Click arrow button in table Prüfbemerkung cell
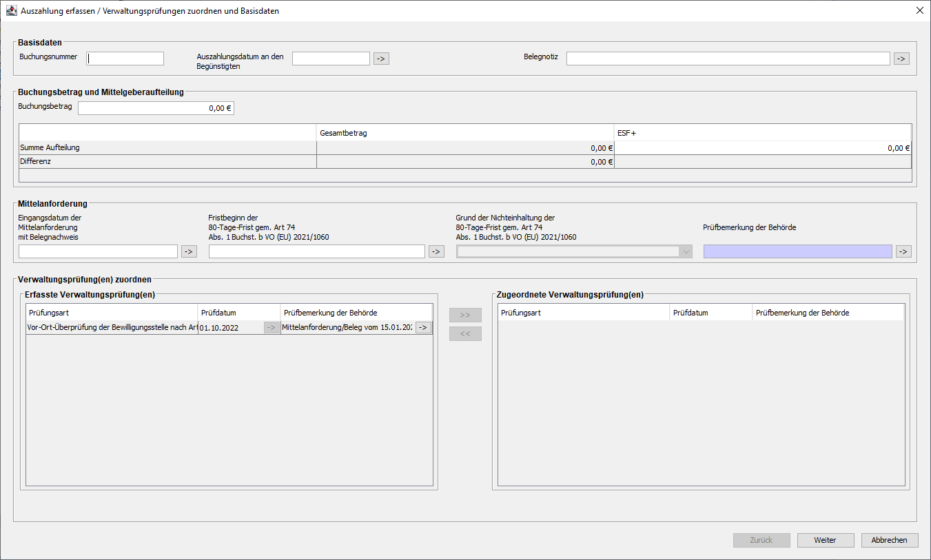 (423, 328)
